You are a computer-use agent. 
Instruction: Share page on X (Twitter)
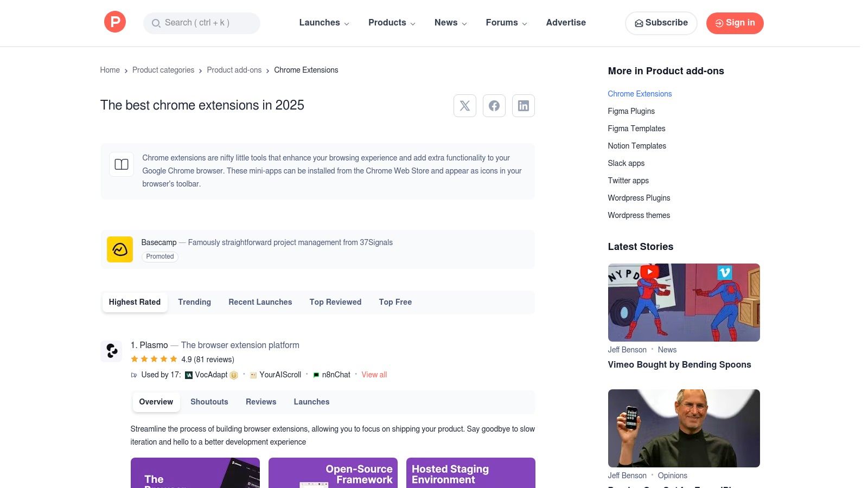[x=465, y=106]
